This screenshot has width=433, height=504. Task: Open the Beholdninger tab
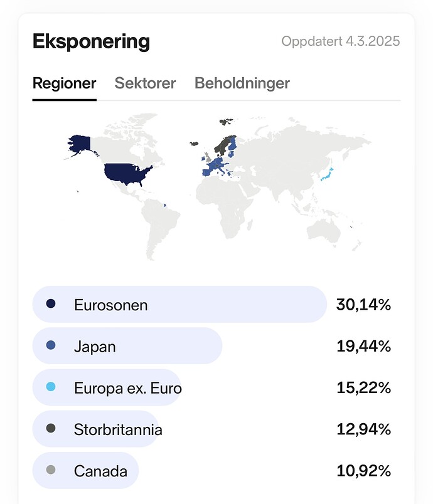[x=242, y=83]
